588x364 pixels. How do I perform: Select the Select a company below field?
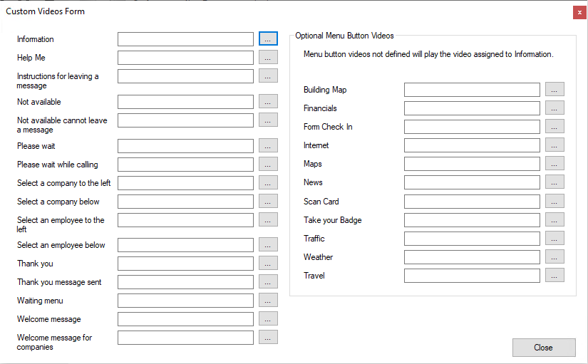[x=185, y=202]
